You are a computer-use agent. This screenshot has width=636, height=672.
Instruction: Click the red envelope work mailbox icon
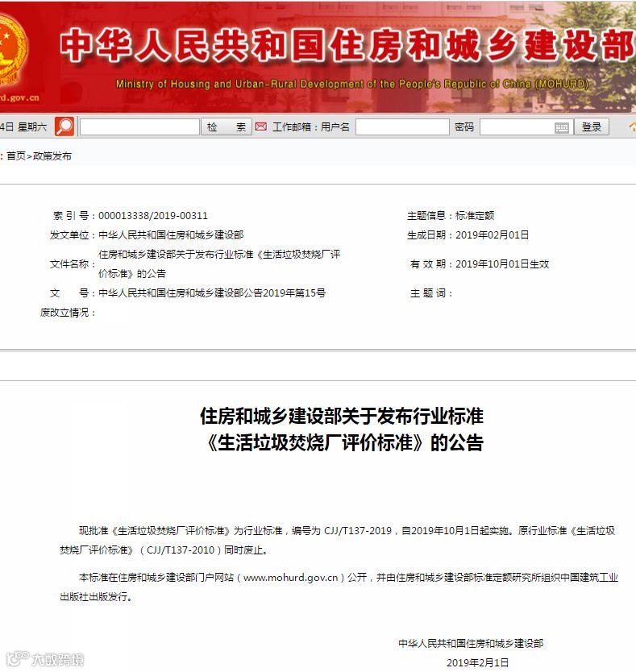click(260, 127)
